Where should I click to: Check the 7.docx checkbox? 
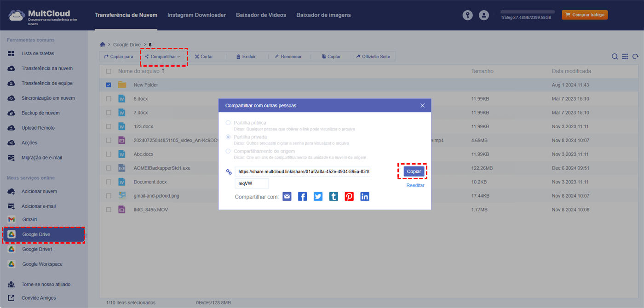(x=109, y=113)
